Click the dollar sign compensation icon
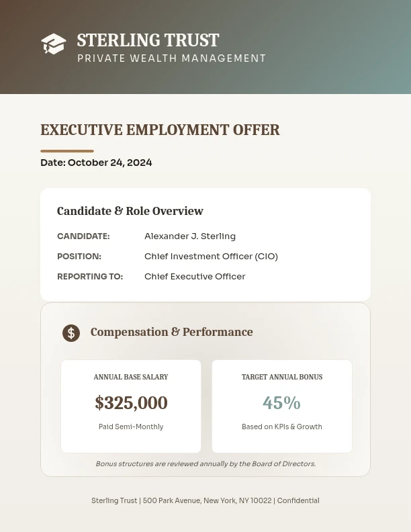This screenshot has width=411, height=532. tap(71, 332)
